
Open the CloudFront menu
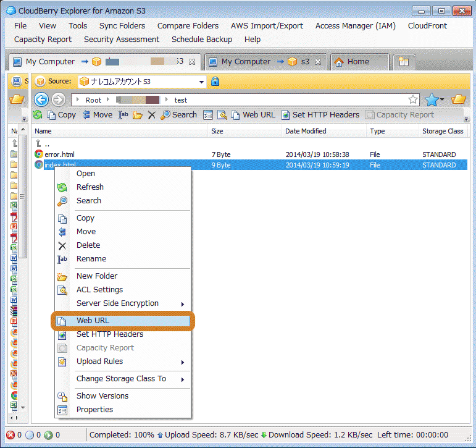[x=427, y=26]
